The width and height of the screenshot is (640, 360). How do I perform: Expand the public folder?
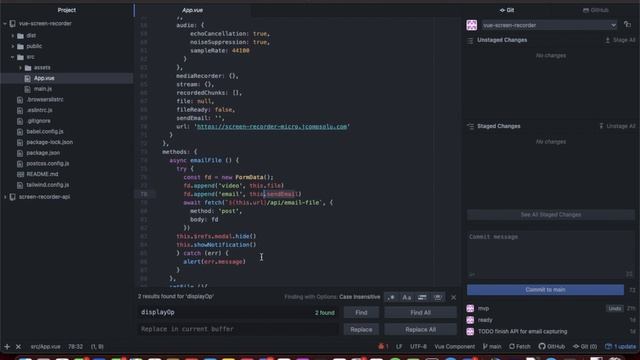click(13, 46)
